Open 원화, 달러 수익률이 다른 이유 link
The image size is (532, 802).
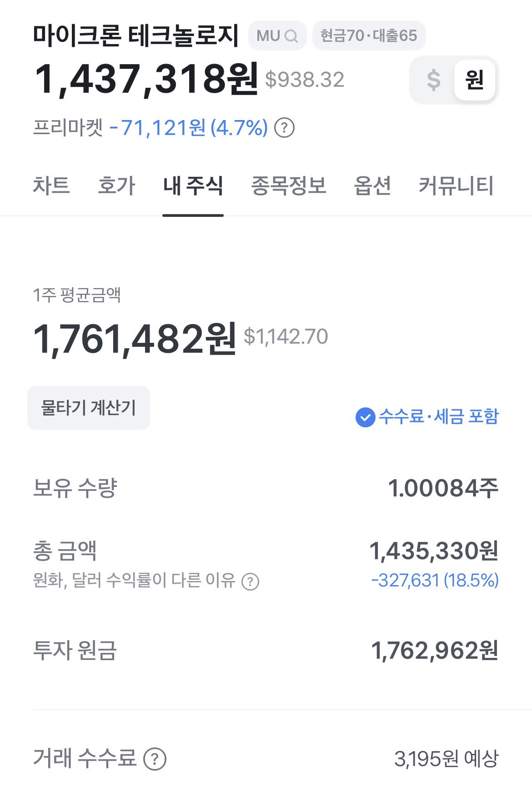tap(134, 581)
